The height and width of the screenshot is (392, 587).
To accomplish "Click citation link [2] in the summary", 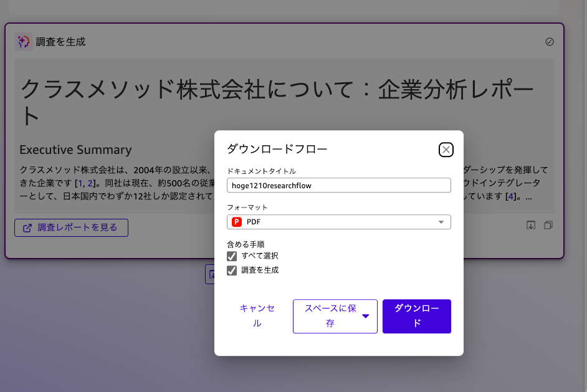I will [x=91, y=183].
